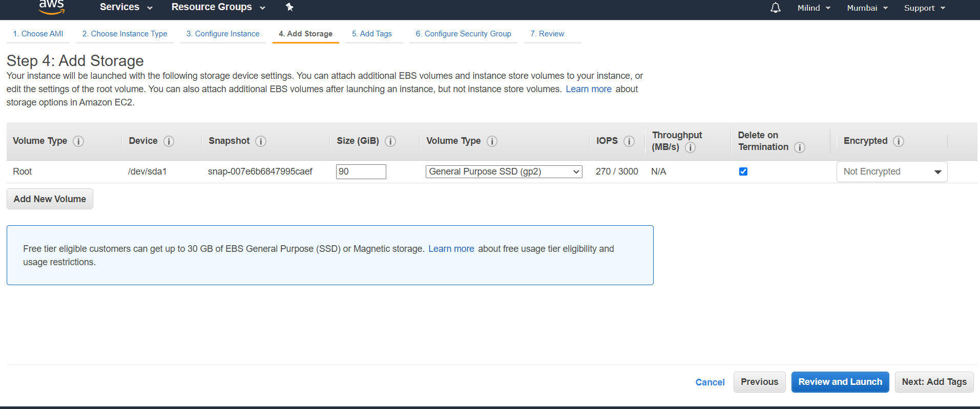Go to 7. Review step
The height and width of the screenshot is (409, 980).
pos(547,34)
